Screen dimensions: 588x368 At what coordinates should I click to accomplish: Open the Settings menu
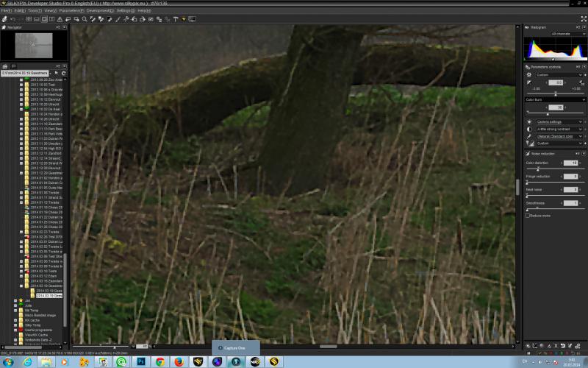126,11
